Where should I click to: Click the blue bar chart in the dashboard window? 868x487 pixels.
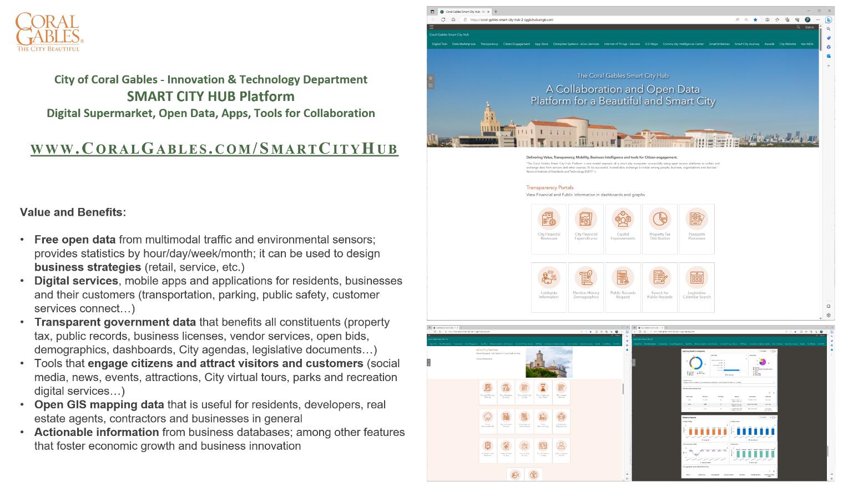(x=754, y=430)
